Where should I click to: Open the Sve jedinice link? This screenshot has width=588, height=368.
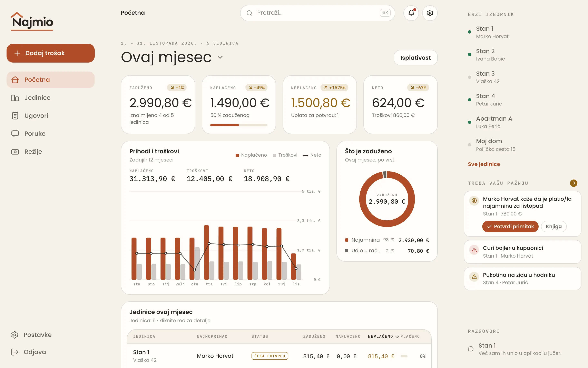484,164
